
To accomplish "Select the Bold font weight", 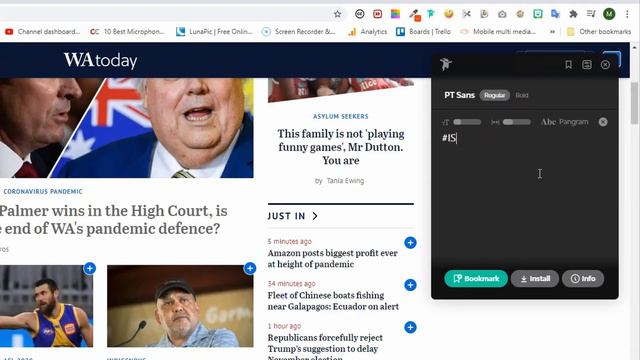I will pyautogui.click(x=522, y=95).
